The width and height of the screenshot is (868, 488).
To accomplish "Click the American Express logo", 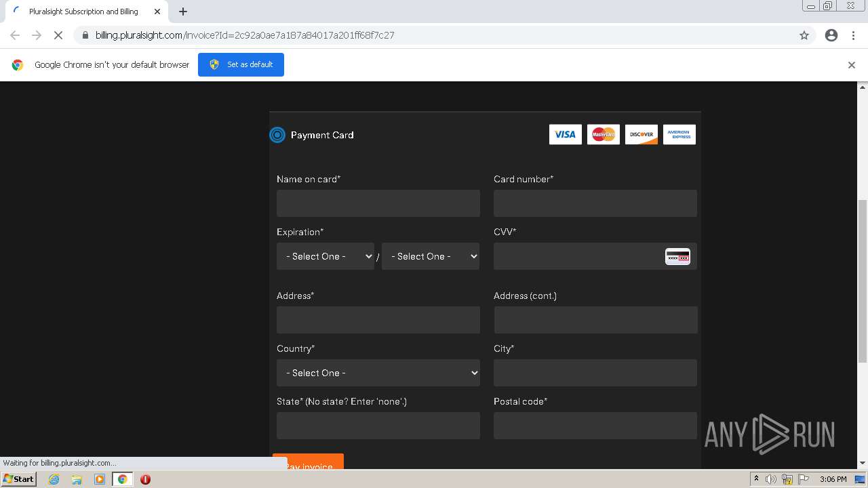I will coord(679,134).
